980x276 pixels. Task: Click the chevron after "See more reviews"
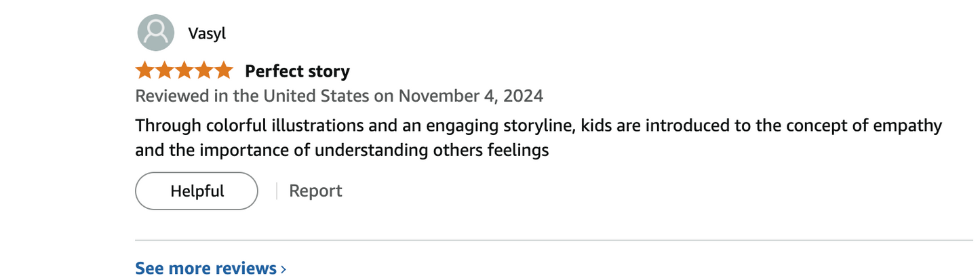coord(283,269)
